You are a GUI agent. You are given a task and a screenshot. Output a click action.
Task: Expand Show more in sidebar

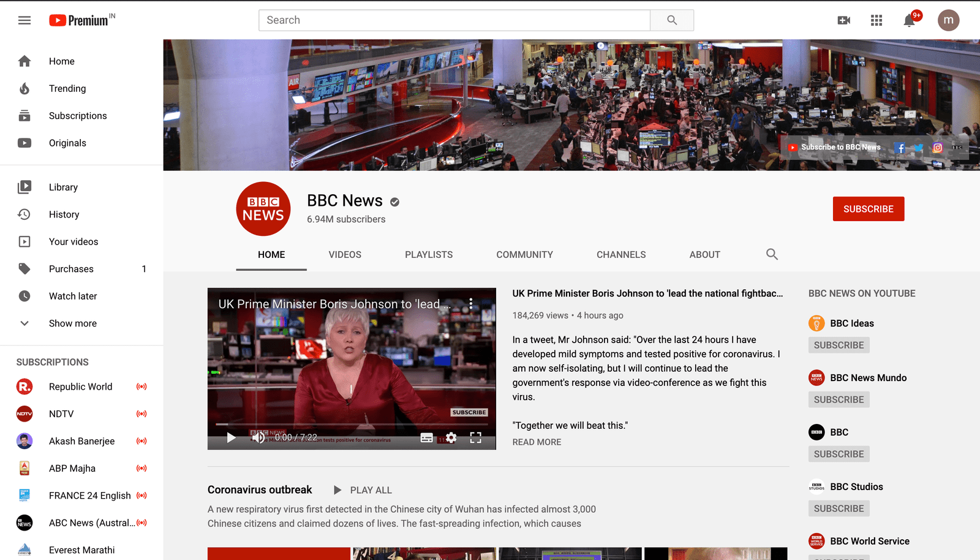[x=72, y=324]
